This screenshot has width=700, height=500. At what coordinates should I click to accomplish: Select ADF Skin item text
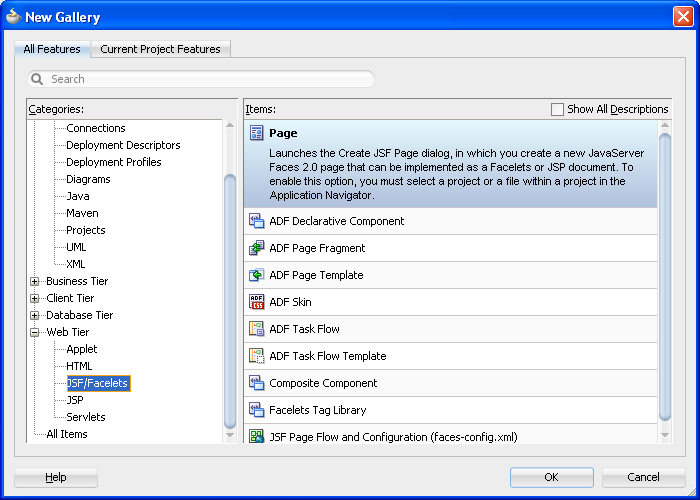(x=290, y=302)
